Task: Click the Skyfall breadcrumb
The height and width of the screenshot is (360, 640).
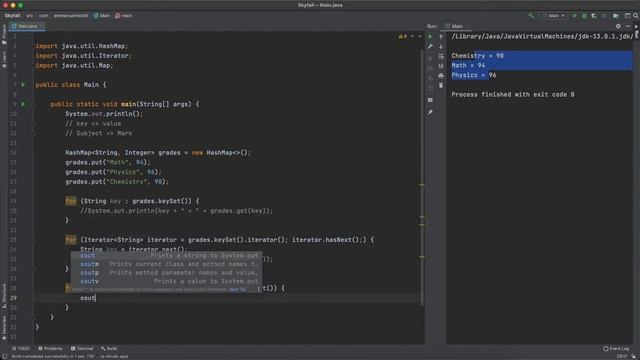Action: click(x=12, y=16)
